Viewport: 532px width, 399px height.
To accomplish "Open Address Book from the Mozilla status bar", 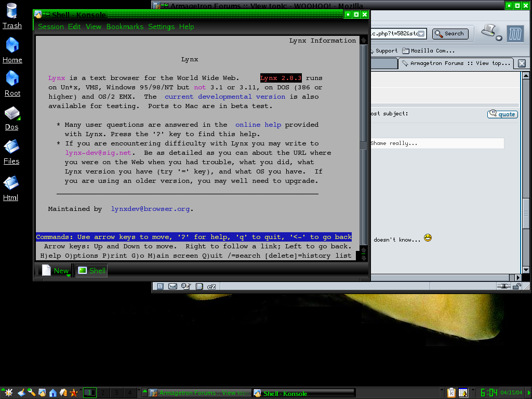I will (199, 286).
